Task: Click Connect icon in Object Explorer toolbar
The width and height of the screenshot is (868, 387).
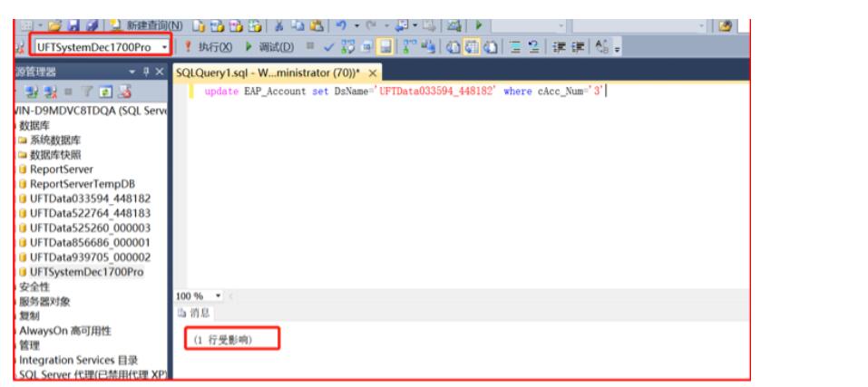Action: click(x=32, y=92)
